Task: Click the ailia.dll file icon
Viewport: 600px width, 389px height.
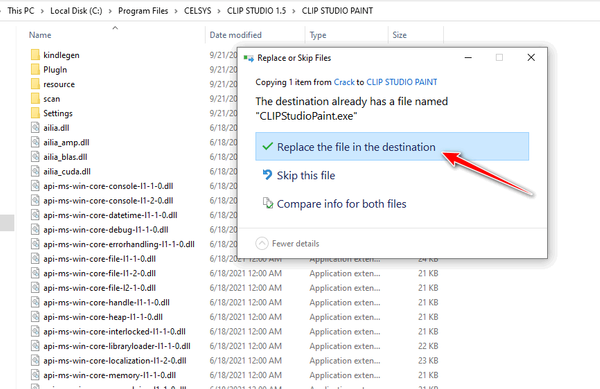Action: point(35,127)
